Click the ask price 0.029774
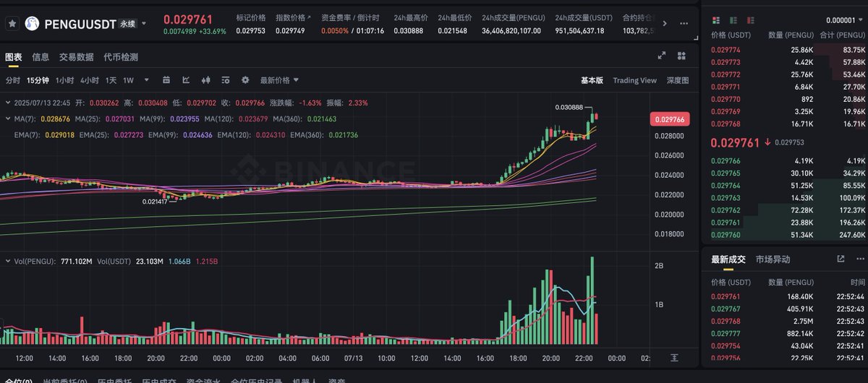 (726, 50)
